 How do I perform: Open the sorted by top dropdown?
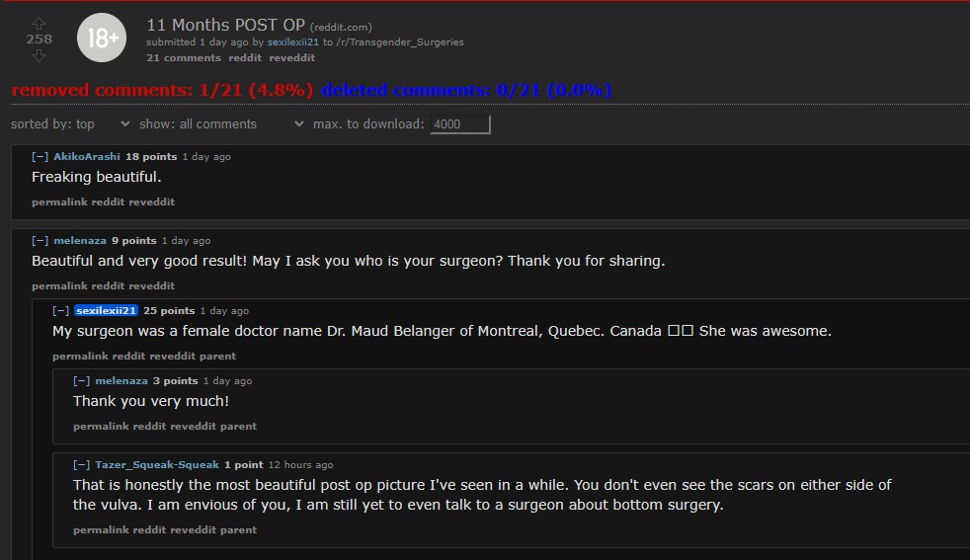[70, 123]
